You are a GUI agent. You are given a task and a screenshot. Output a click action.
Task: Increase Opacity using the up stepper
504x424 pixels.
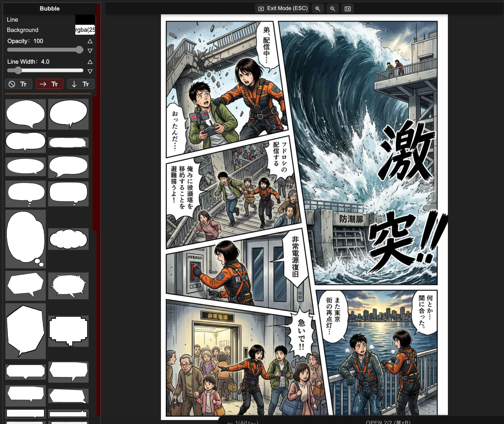click(90, 41)
